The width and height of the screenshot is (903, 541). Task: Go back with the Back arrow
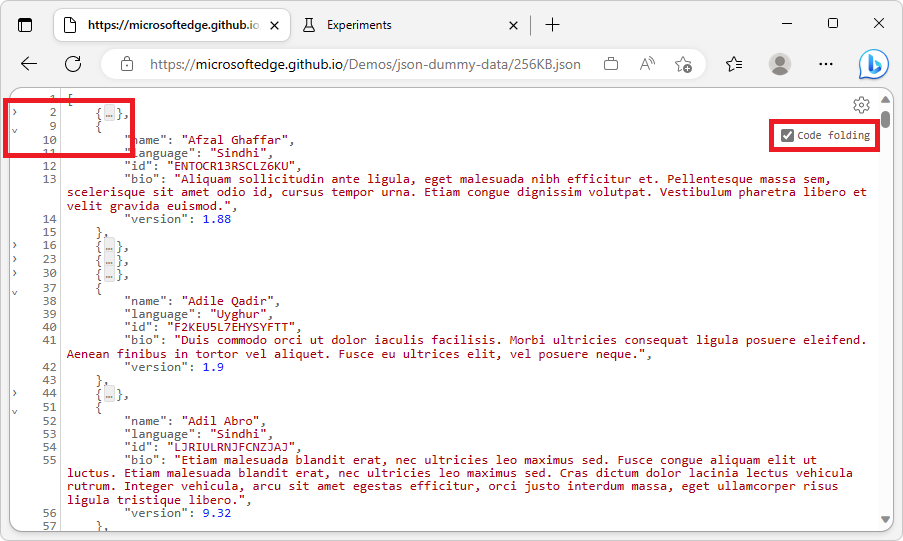tap(29, 64)
